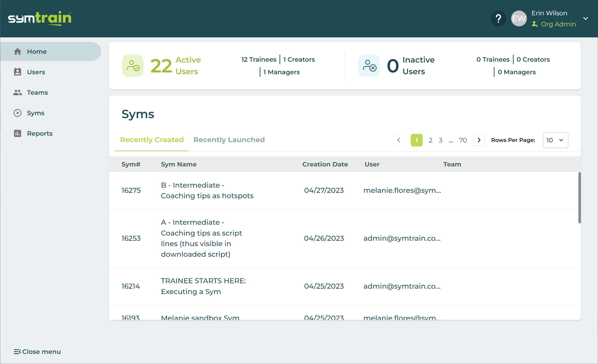
Task: Click the Home house icon in sidebar
Action: pos(18,52)
